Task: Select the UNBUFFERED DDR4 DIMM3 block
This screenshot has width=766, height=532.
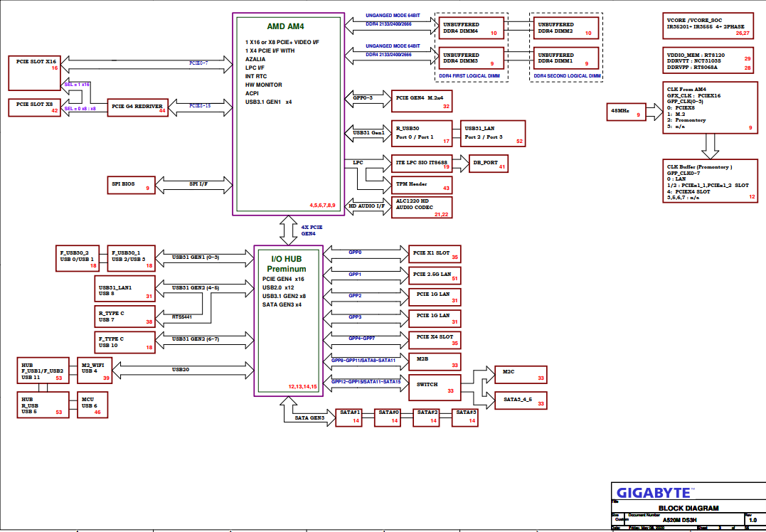Action: [x=472, y=58]
